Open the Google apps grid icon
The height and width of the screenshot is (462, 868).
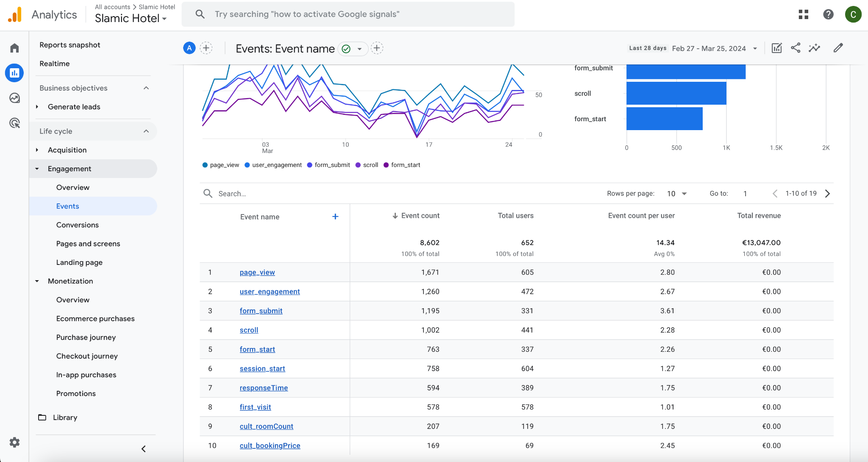(803, 14)
